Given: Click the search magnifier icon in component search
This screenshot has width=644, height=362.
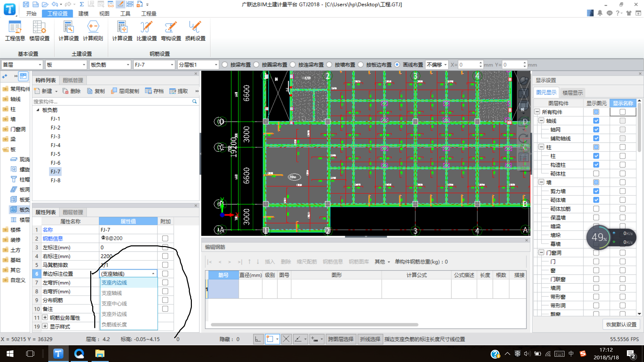Looking at the screenshot, I should (x=194, y=101).
